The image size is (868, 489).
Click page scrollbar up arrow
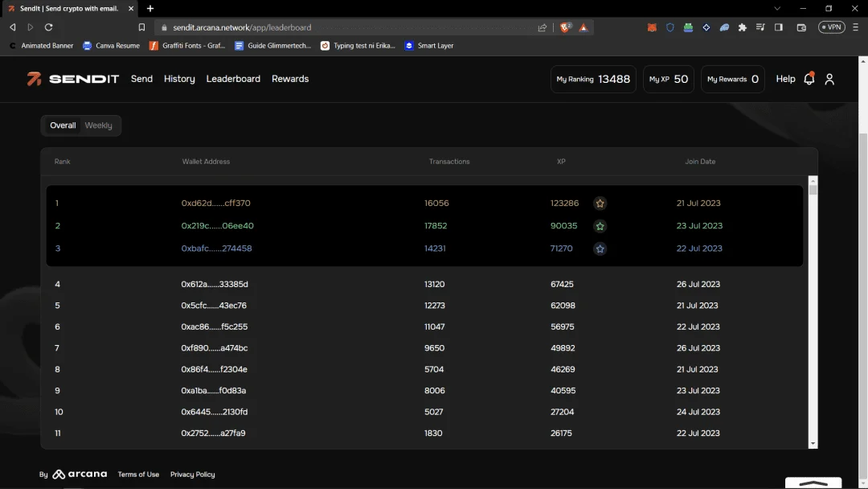[863, 60]
